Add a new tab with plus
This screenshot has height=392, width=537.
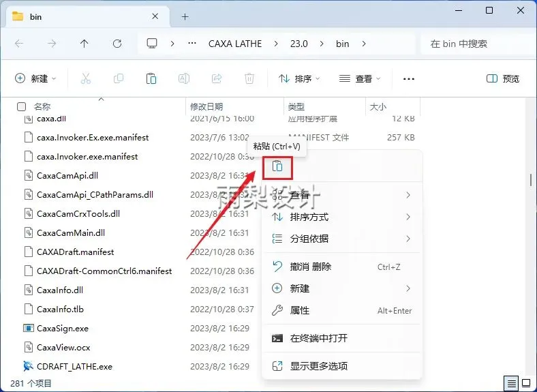pyautogui.click(x=185, y=17)
